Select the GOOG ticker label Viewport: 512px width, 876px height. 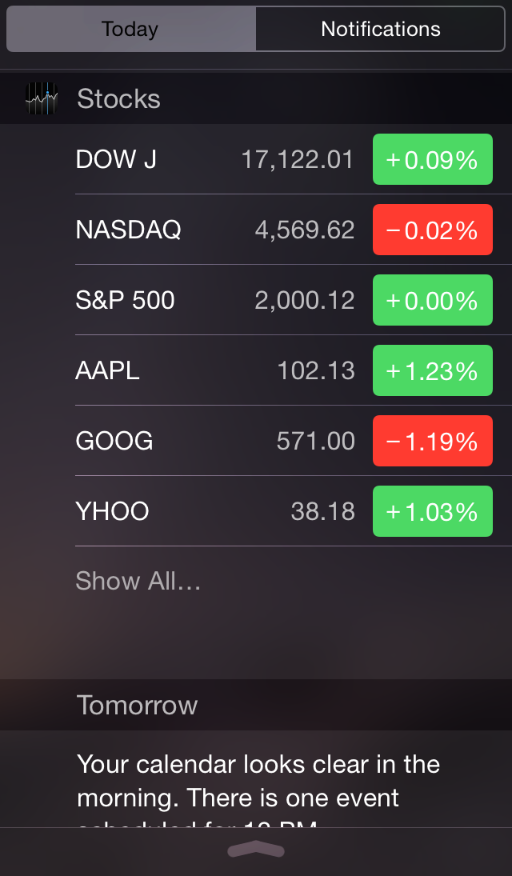click(114, 441)
